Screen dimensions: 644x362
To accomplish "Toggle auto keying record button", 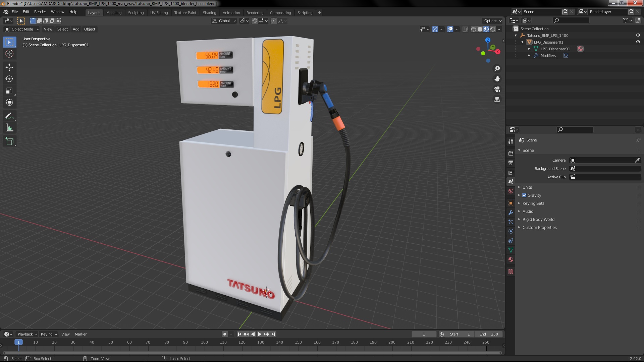I will (x=225, y=334).
